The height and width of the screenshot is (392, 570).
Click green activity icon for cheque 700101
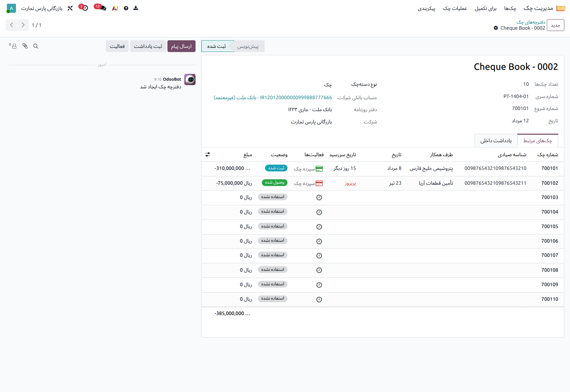[319, 169]
